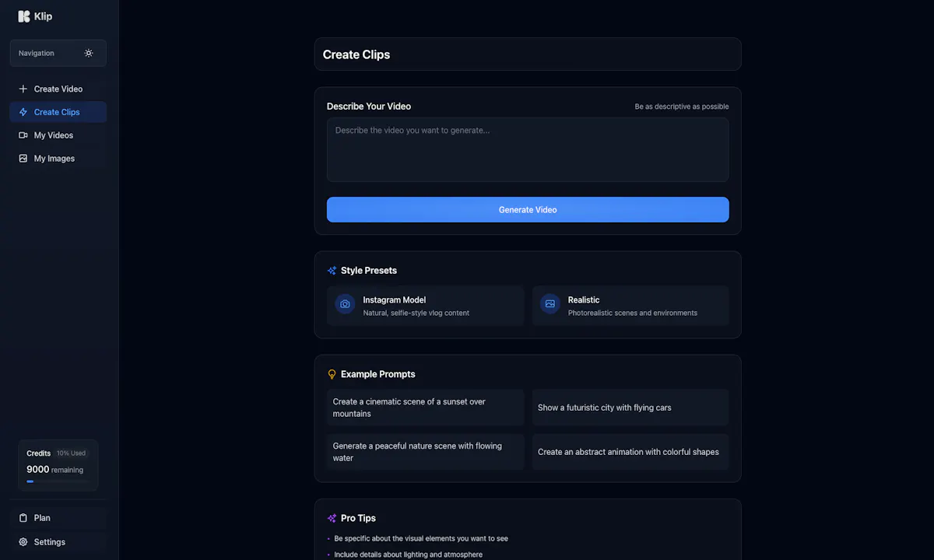The image size is (934, 560).
Task: Choose the Realistic style preset
Action: coord(630,306)
